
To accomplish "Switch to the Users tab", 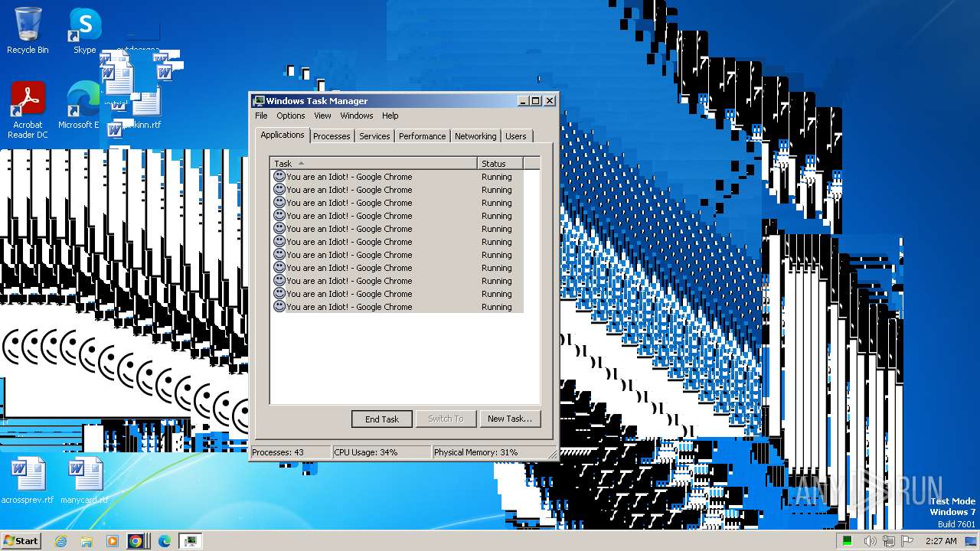I will click(x=516, y=136).
